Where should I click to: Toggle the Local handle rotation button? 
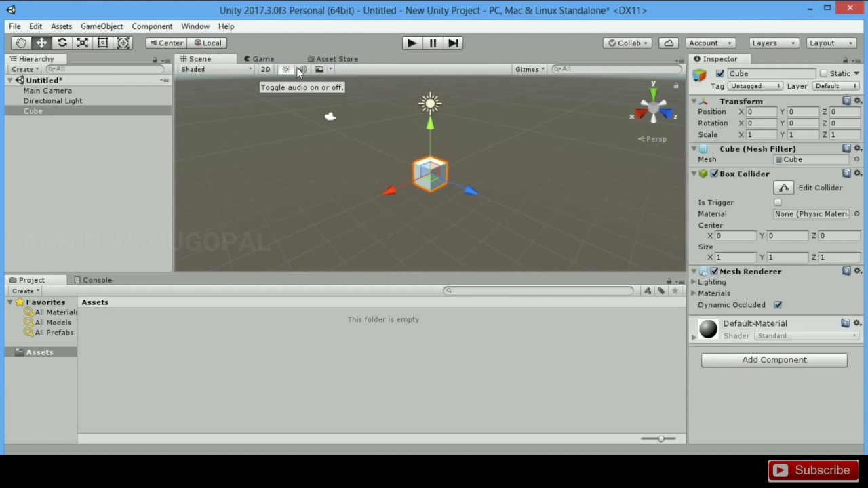[208, 43]
